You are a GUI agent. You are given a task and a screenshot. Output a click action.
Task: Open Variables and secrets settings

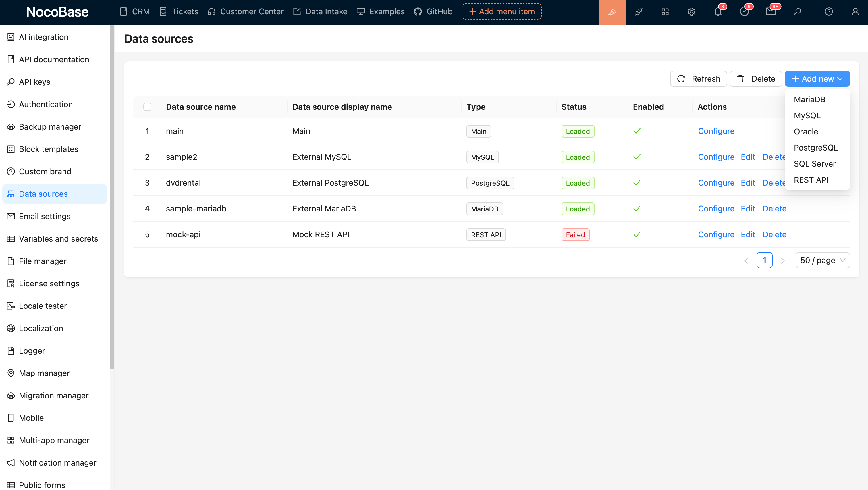[x=55, y=239]
